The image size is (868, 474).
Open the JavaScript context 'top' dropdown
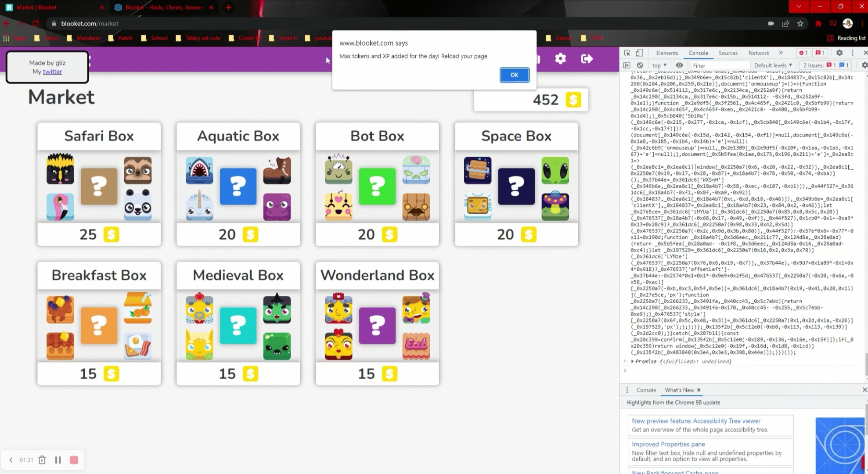659,65
